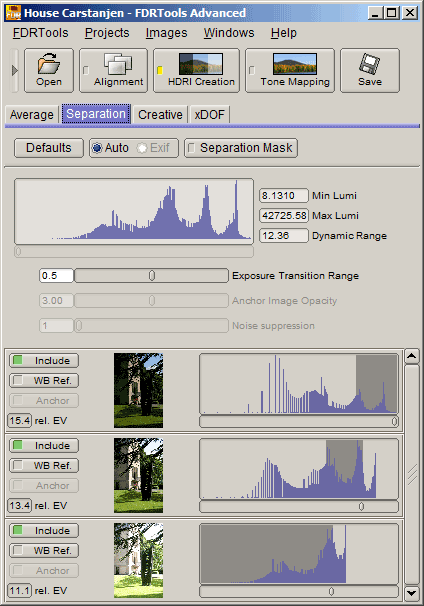Go to the Tone Mapping landscape icon
424x606 pixels.
(x=295, y=64)
